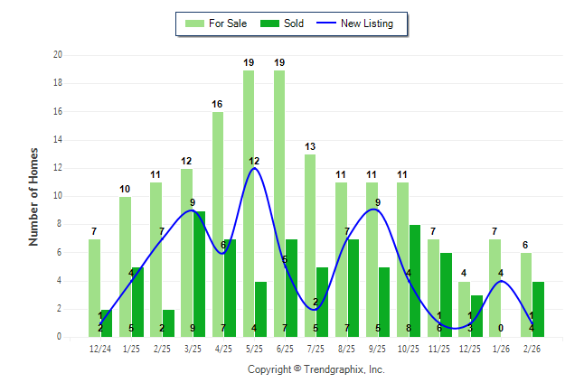Click the Number of Homes axis title

click(x=34, y=196)
